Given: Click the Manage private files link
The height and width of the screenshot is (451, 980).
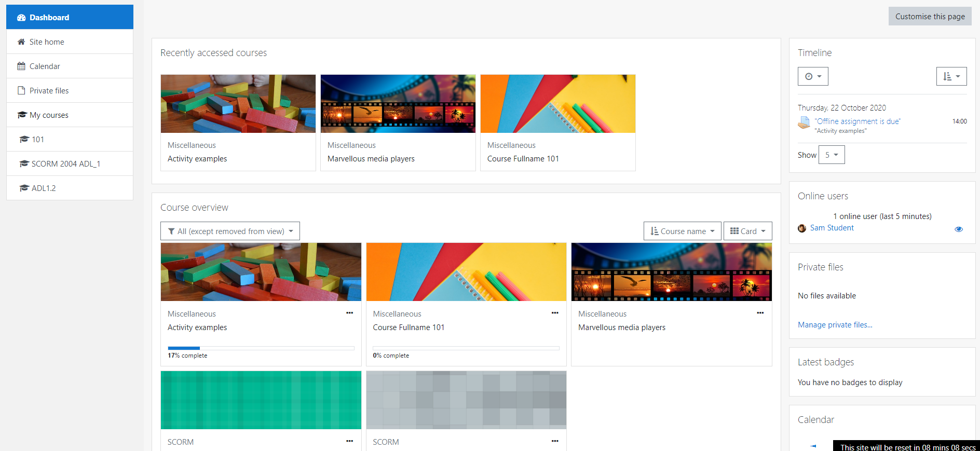Looking at the screenshot, I should point(835,325).
